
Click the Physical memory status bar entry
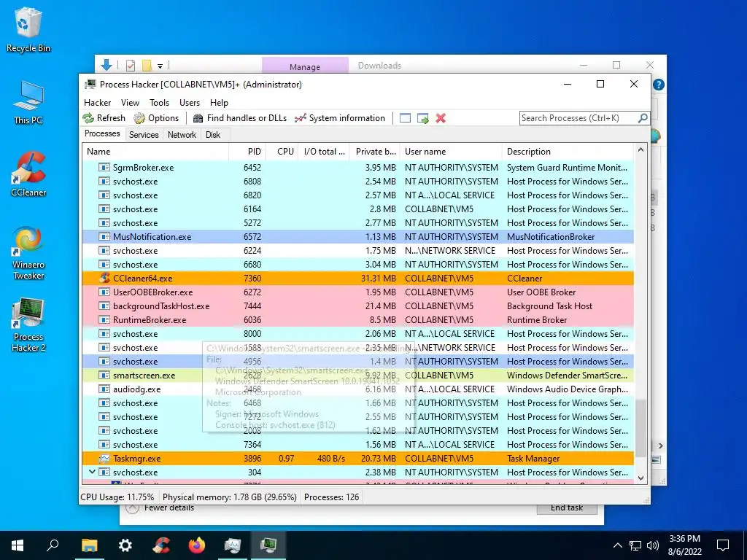pyautogui.click(x=230, y=497)
